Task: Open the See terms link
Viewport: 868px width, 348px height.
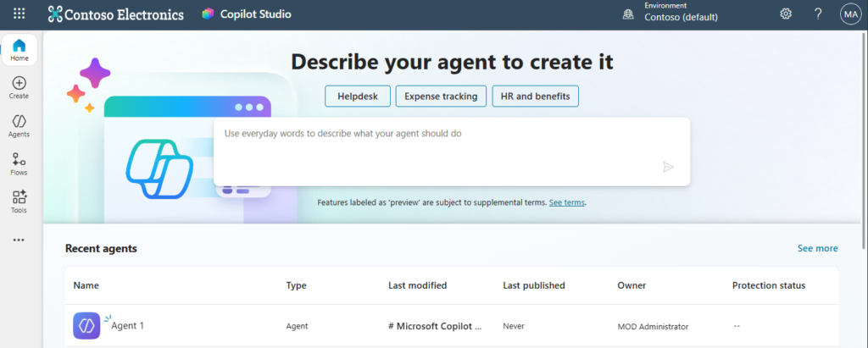Action: pyautogui.click(x=566, y=203)
